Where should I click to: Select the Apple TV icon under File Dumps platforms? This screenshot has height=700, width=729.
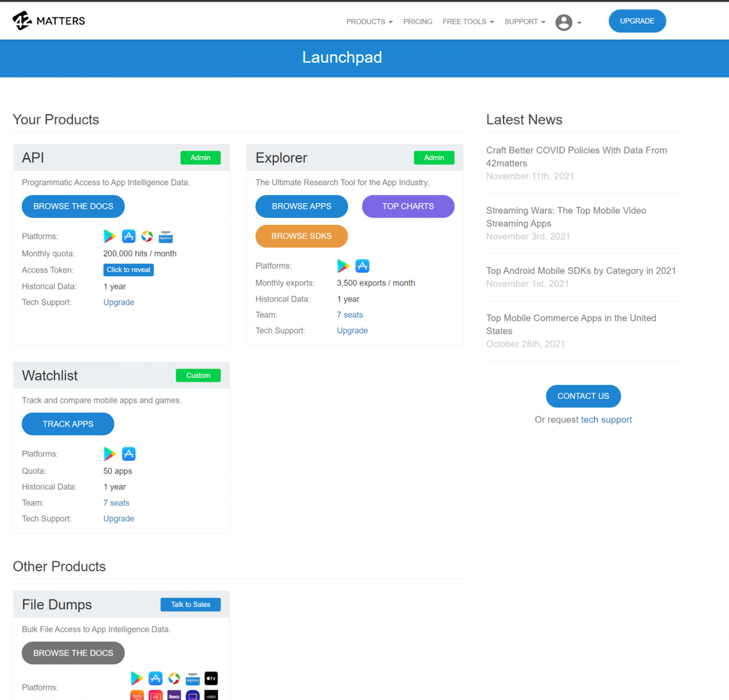coord(211,678)
